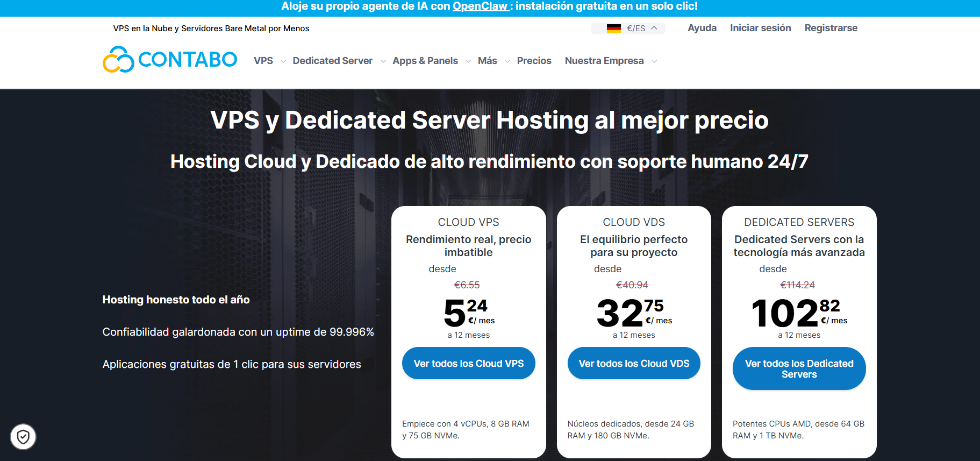The height and width of the screenshot is (461, 980).
Task: Click Iniciar sesión to log in
Action: (x=761, y=28)
